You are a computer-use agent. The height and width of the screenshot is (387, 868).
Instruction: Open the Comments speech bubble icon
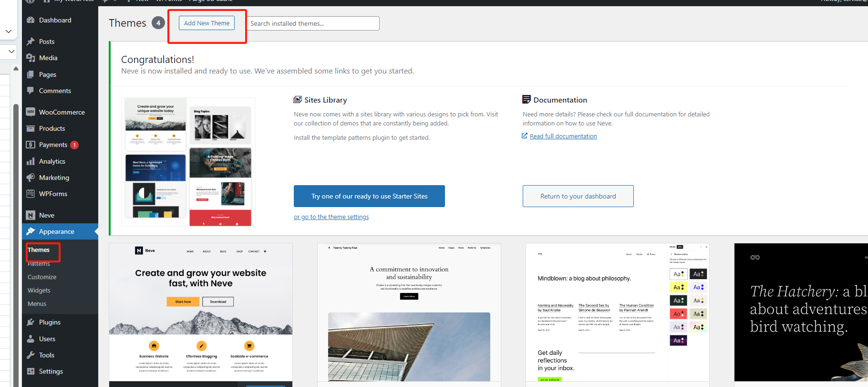31,91
